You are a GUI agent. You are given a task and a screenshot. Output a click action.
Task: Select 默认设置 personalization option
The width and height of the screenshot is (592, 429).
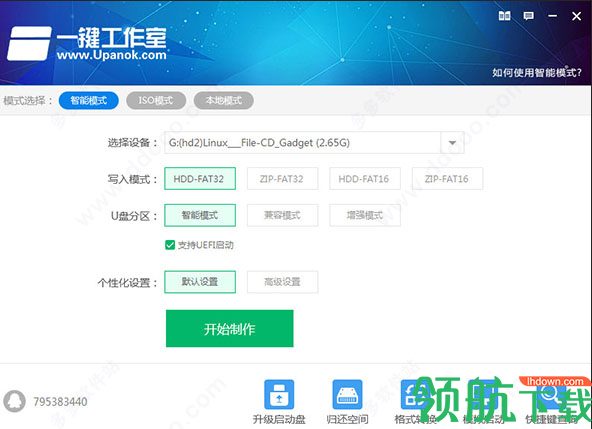[x=200, y=282]
